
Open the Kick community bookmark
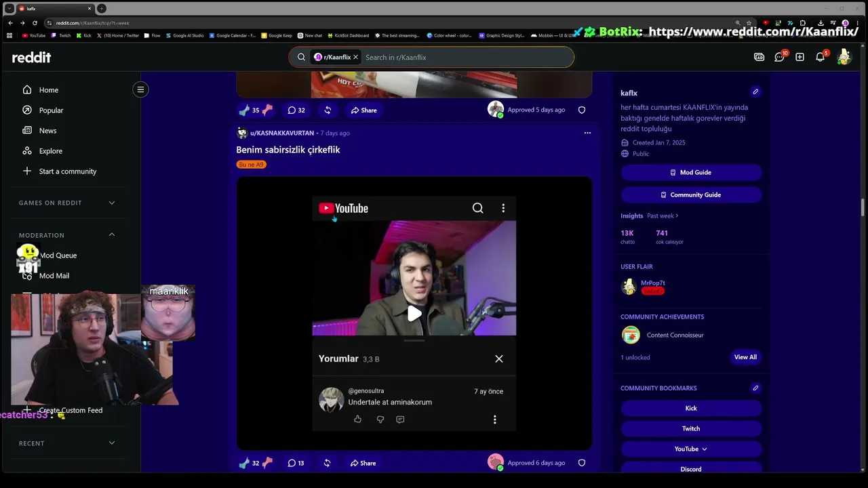pyautogui.click(x=691, y=409)
